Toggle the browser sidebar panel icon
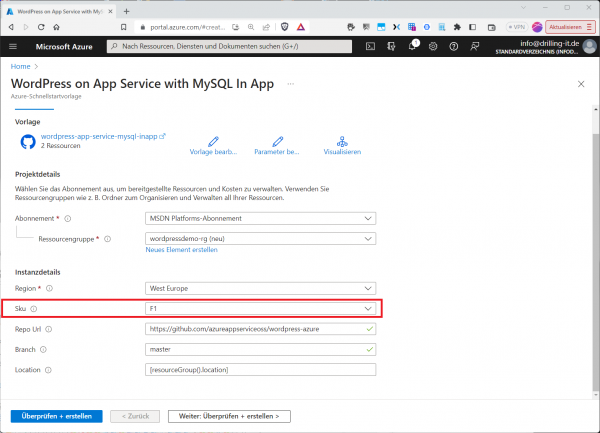 pyautogui.click(x=473, y=27)
